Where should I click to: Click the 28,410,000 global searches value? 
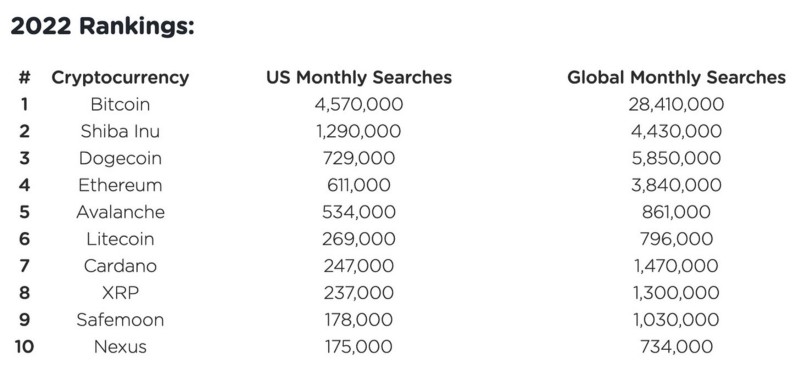click(676, 105)
